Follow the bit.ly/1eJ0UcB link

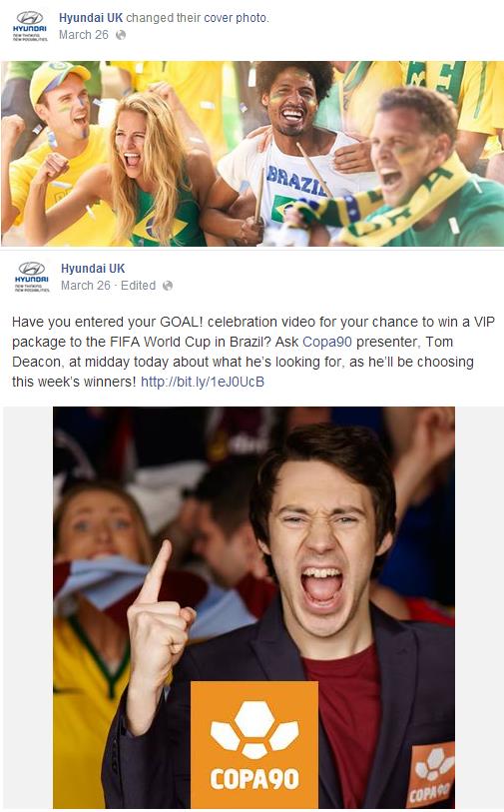[x=203, y=382]
